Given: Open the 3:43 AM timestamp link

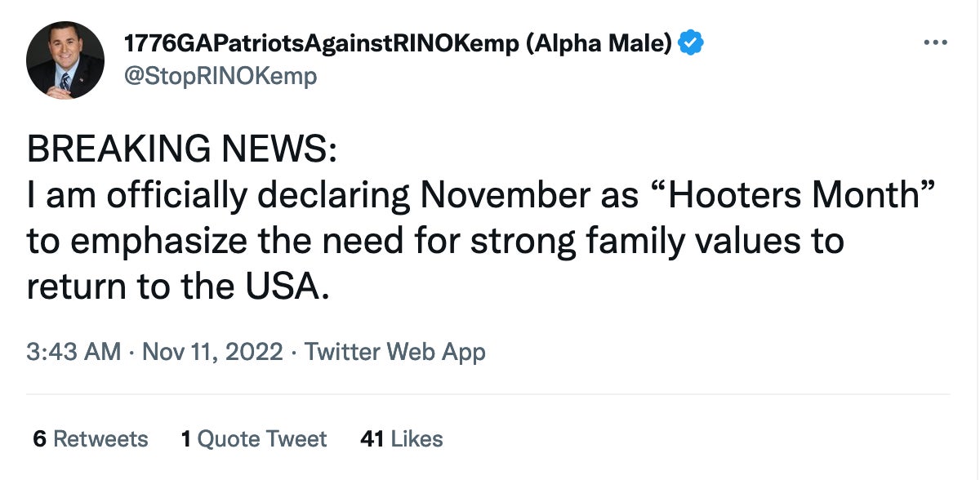Looking at the screenshot, I should [x=73, y=352].
